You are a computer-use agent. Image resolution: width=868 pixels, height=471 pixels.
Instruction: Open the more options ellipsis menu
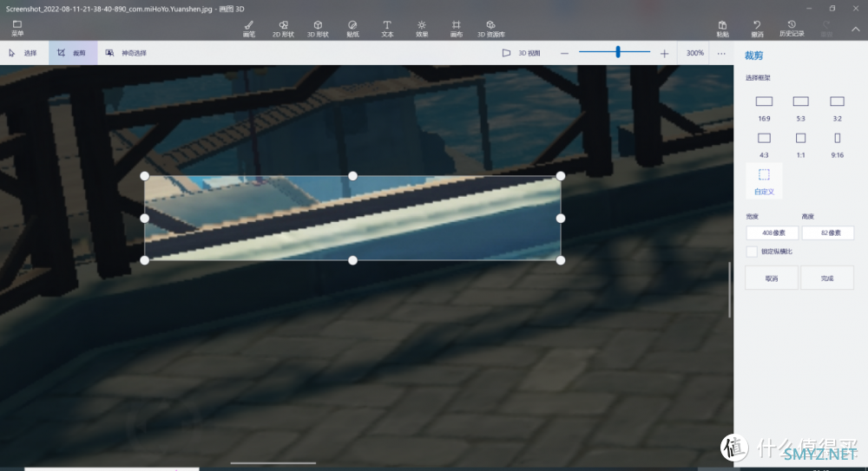tap(721, 53)
